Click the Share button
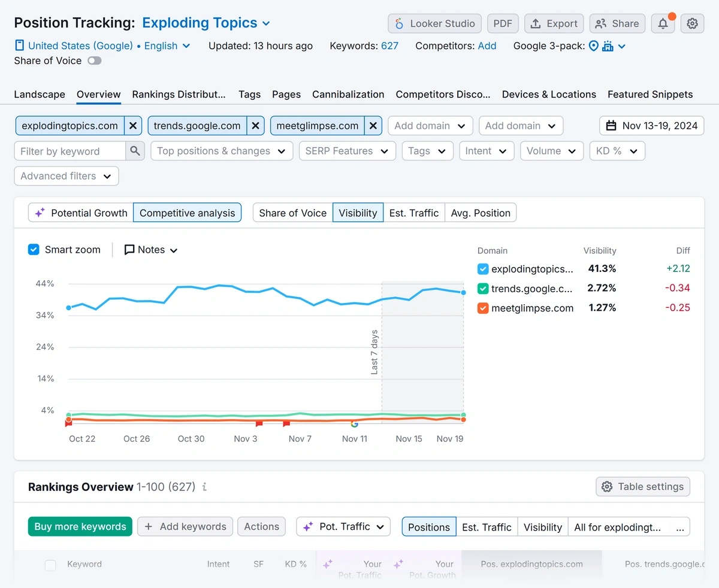 click(617, 23)
